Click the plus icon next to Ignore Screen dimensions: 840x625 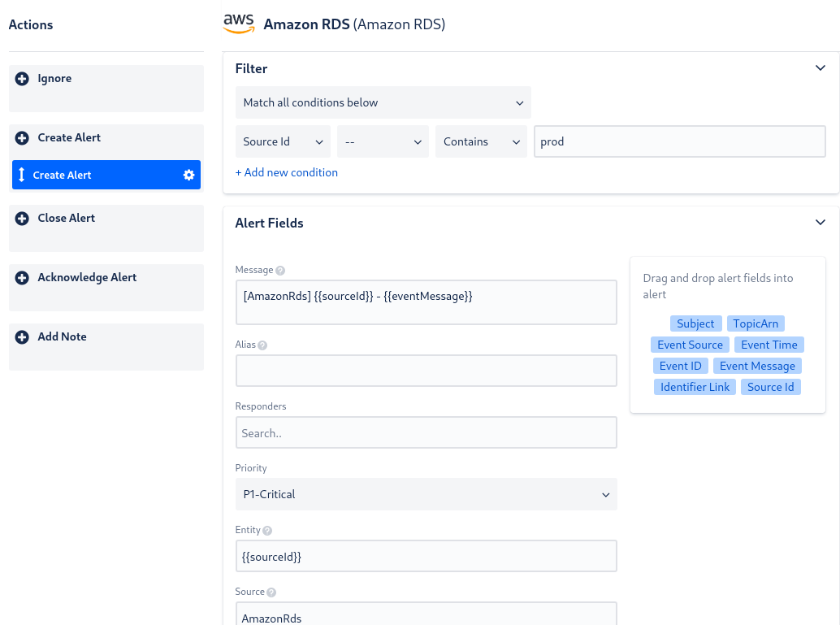point(22,79)
